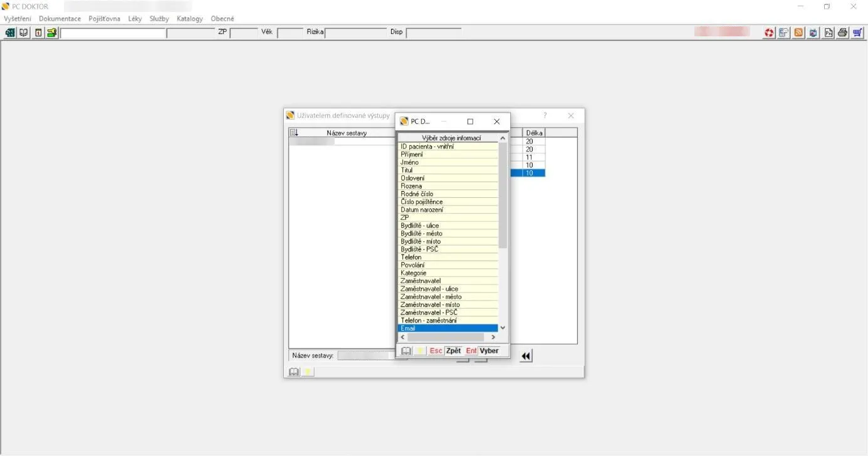Click the double left arrow rewind button
Image resolution: width=868 pixels, height=456 pixels.
click(526, 356)
